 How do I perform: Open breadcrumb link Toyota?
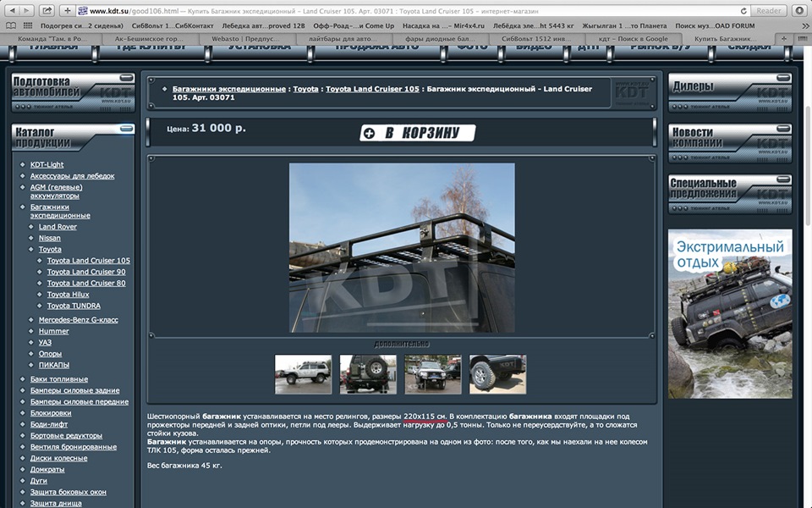(305, 89)
